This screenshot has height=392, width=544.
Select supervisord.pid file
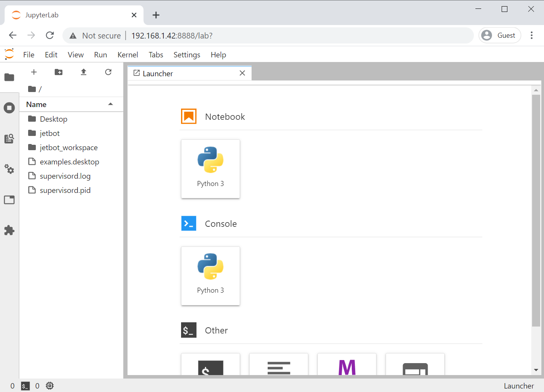pos(71,190)
